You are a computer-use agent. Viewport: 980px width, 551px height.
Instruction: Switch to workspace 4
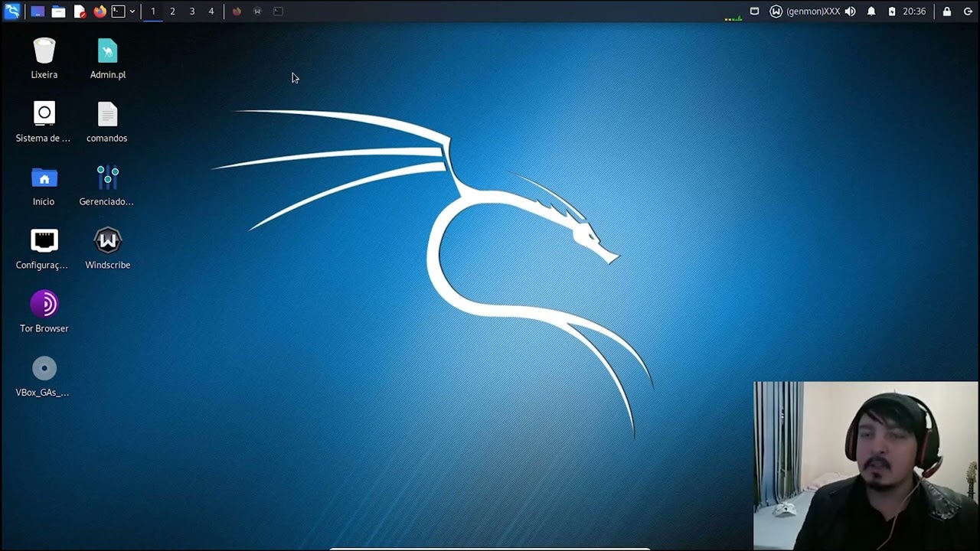click(x=211, y=11)
